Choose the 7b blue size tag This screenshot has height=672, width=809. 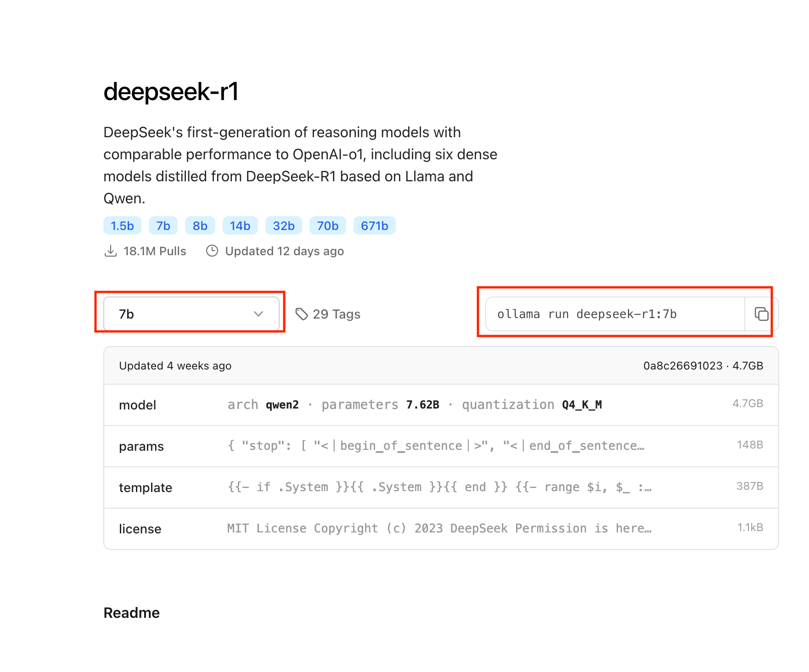point(163,226)
